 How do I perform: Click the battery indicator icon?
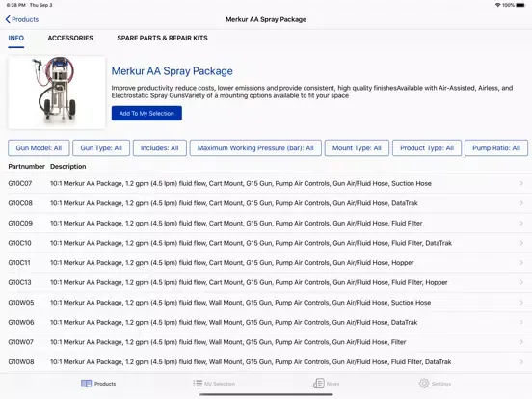pyautogui.click(x=520, y=5)
